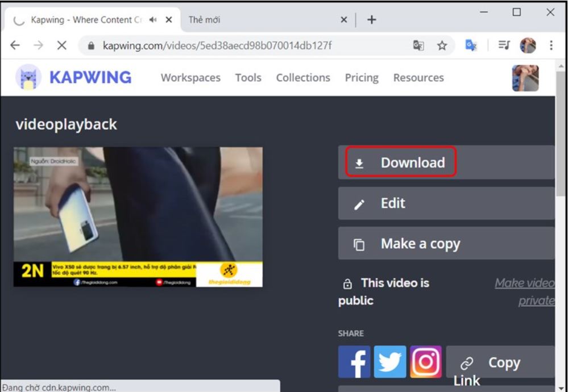The height and width of the screenshot is (392, 568).
Task: Click the duplicate icon on Make a copy
Action: (358, 243)
